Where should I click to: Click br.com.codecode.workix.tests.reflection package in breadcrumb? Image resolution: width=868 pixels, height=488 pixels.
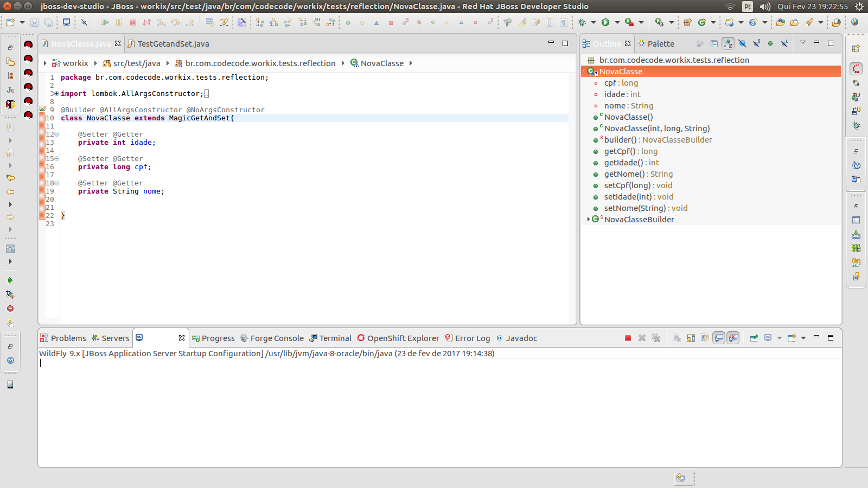coord(260,63)
